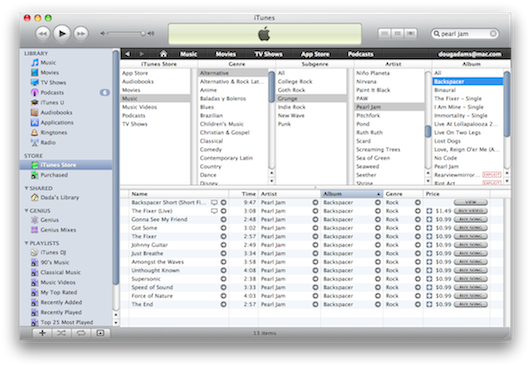531x367 pixels.
Task: Sort the track list by Price column
Action: (455, 194)
